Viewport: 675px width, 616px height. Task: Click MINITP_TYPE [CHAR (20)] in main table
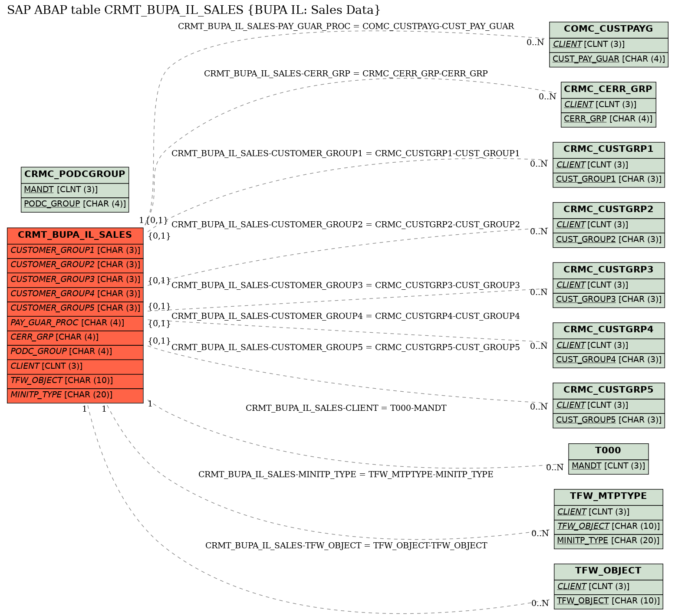pyautogui.click(x=75, y=395)
